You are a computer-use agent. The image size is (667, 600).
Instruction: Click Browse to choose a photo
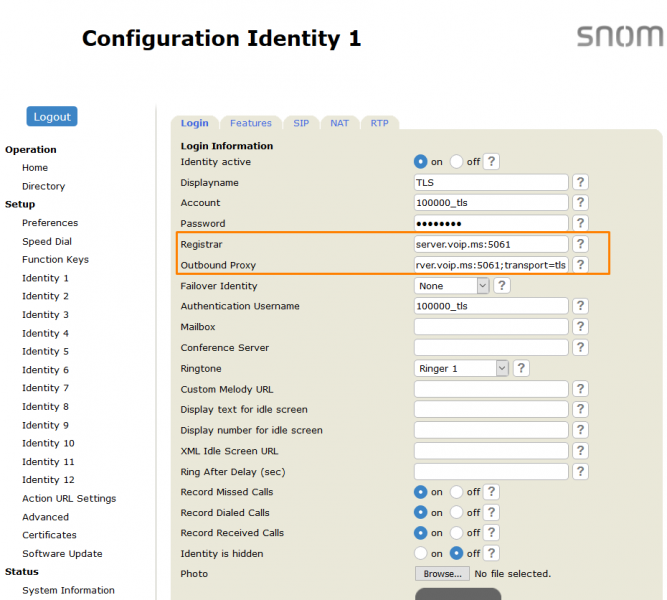[x=442, y=574]
